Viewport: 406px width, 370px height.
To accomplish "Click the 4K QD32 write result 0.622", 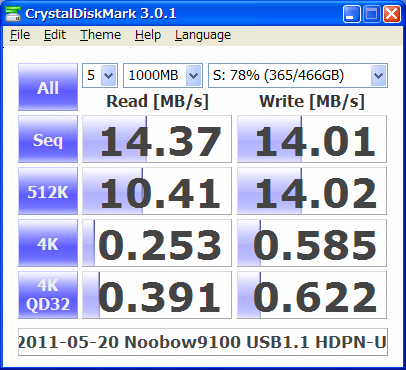I will pyautogui.click(x=312, y=295).
